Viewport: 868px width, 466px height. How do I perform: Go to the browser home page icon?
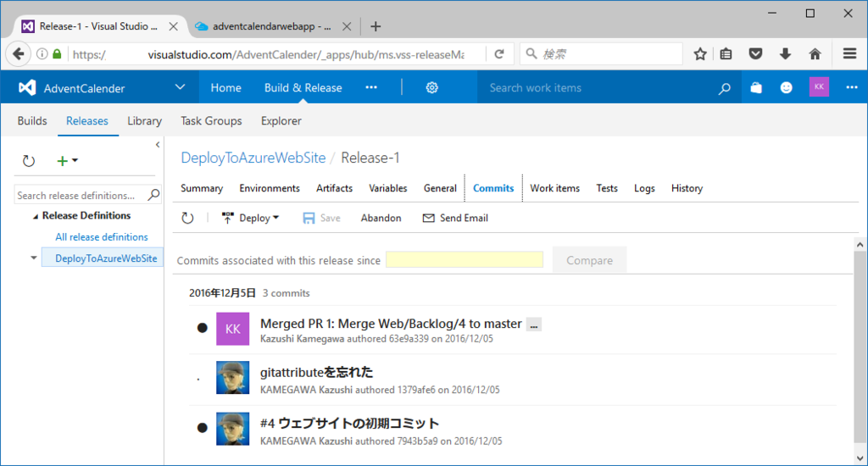(815, 53)
